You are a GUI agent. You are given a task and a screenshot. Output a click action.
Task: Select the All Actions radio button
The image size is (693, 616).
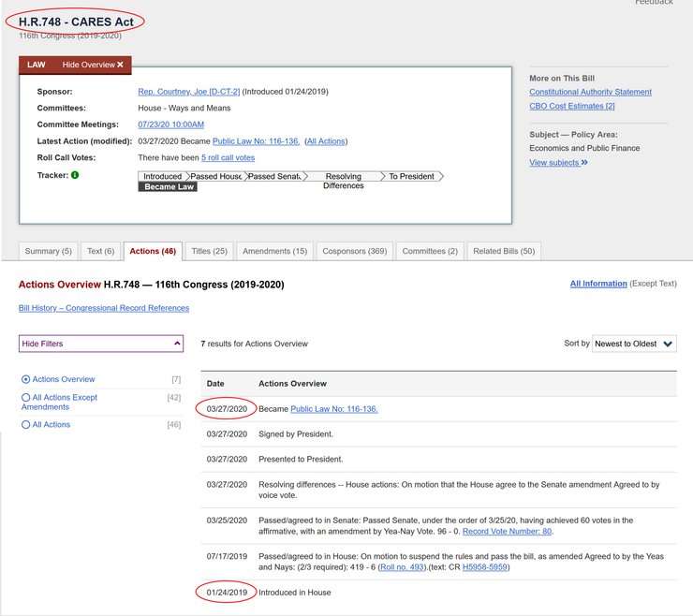[x=25, y=425]
